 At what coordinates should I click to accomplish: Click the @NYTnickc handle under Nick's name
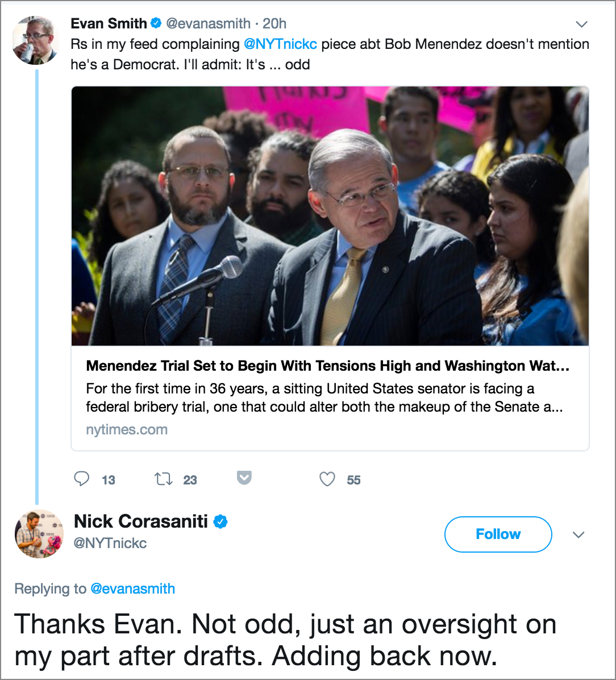pos(110,543)
